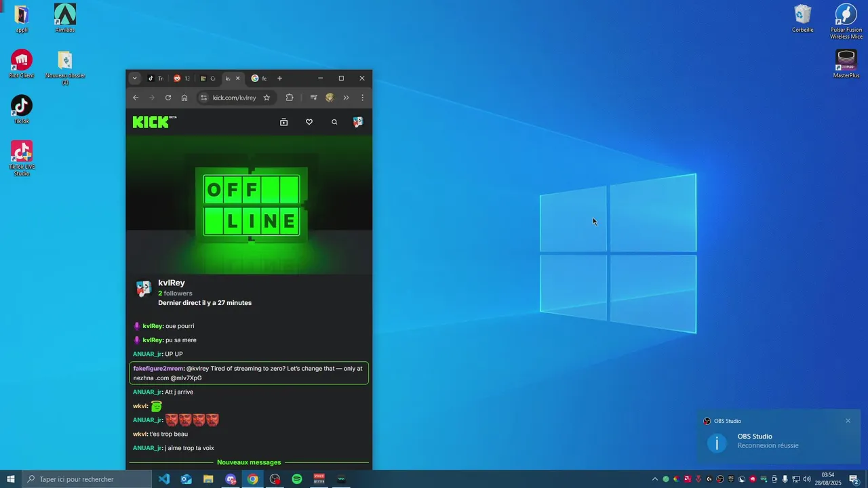Click the Kick search magnifier icon
This screenshot has width=868, height=488.
coord(334,122)
